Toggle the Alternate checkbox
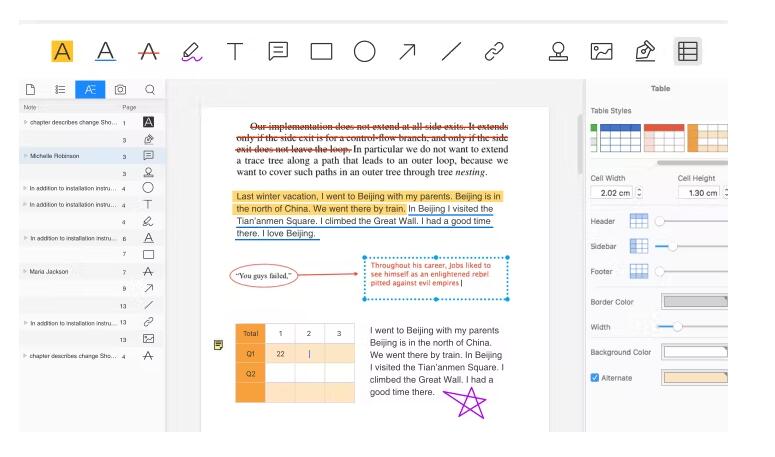The width and height of the screenshot is (775, 457). tap(595, 377)
